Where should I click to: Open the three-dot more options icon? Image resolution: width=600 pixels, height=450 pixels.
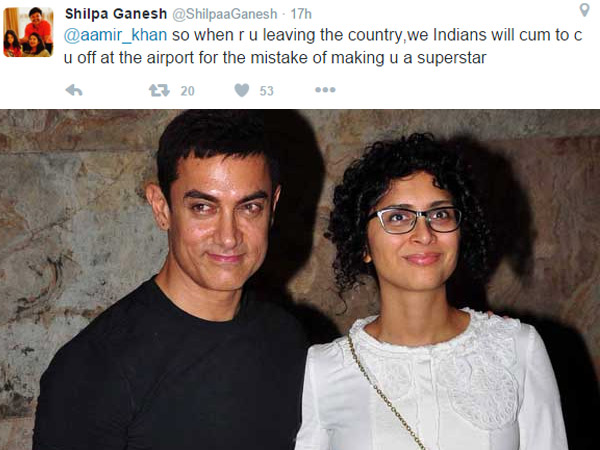point(325,90)
